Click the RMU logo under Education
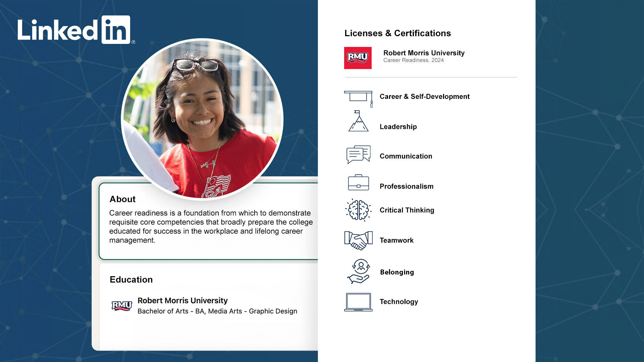This screenshot has width=644, height=362. (x=121, y=305)
